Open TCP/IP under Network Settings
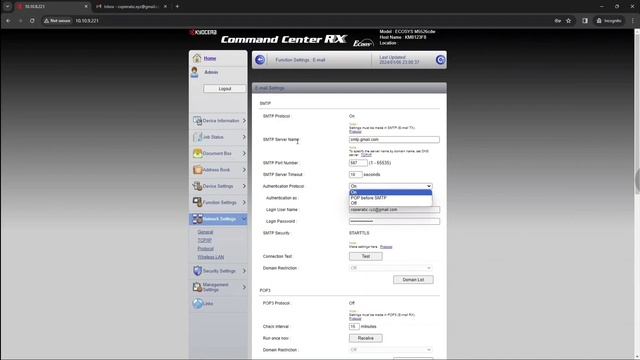640x360 pixels. point(204,240)
